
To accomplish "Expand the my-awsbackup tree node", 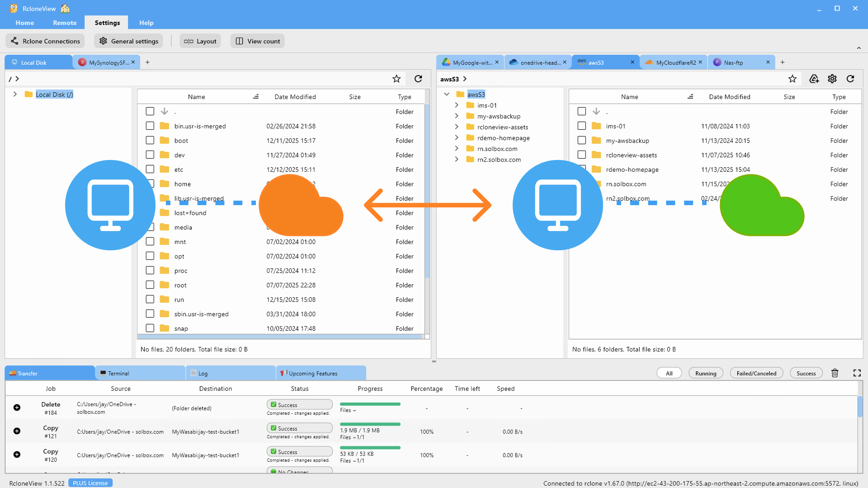I will tap(457, 116).
